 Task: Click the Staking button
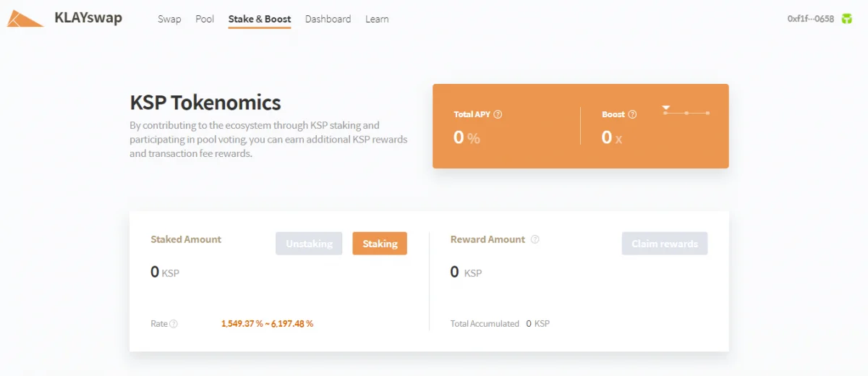tap(380, 244)
